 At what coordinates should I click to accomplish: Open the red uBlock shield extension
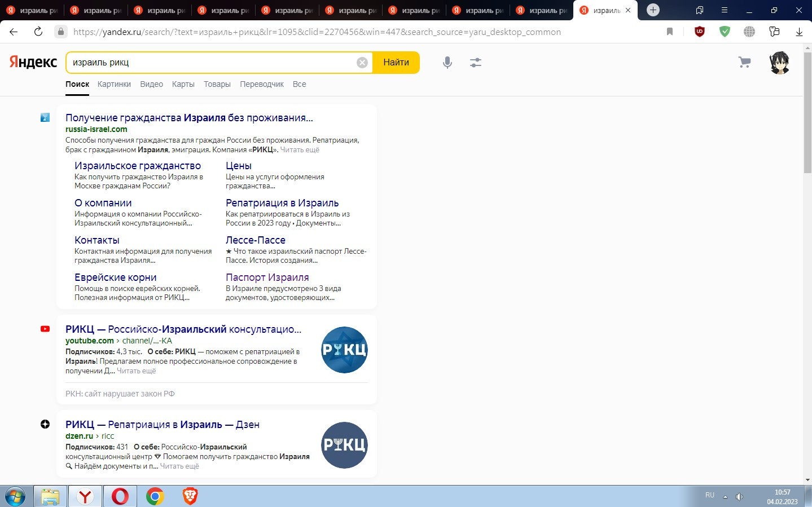click(x=700, y=32)
